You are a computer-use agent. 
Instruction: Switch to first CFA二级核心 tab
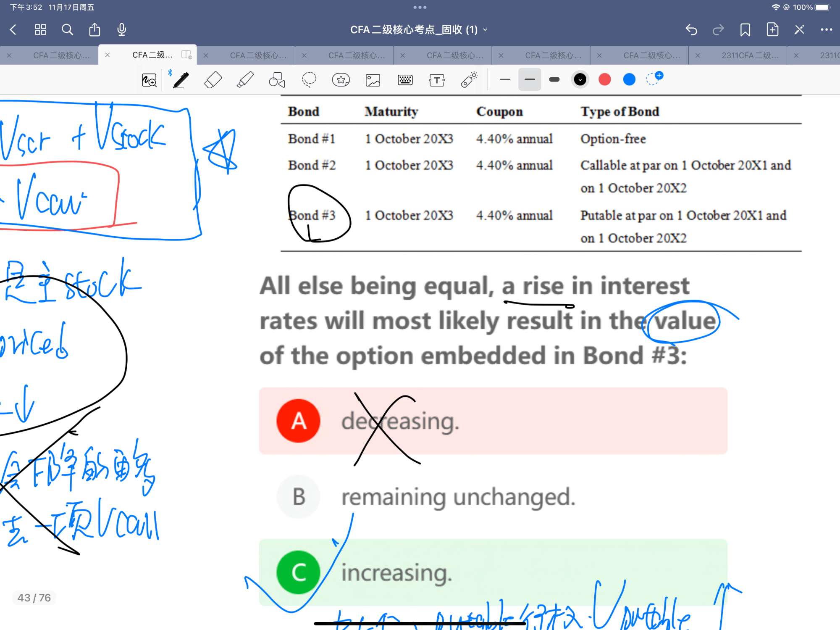[61, 55]
